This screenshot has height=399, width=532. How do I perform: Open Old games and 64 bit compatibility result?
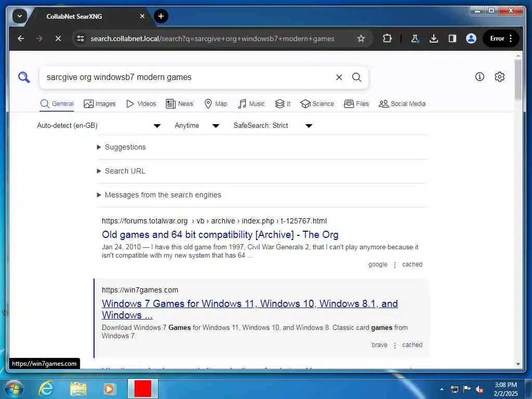[220, 235]
